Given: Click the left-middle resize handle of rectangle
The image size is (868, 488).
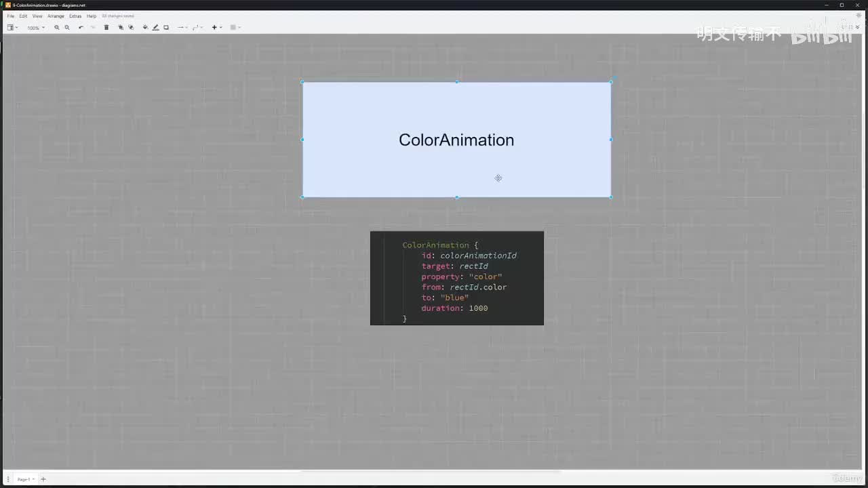Looking at the screenshot, I should pos(302,140).
